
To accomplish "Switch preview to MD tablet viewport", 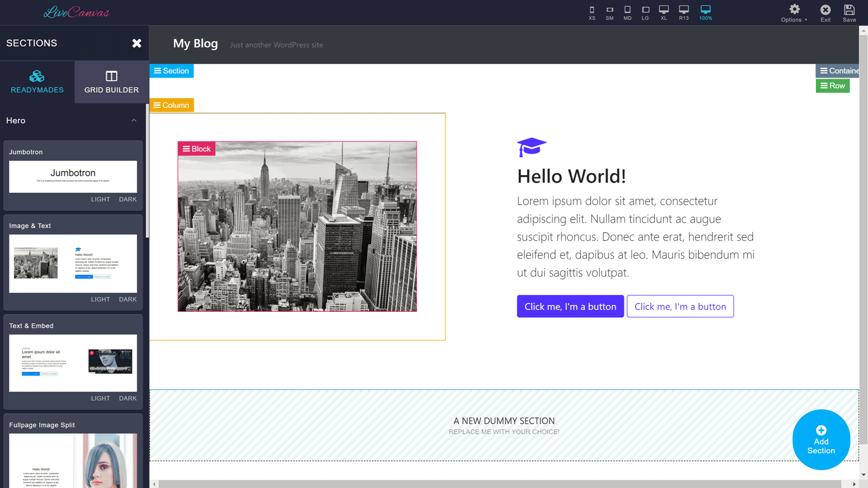I will [628, 13].
